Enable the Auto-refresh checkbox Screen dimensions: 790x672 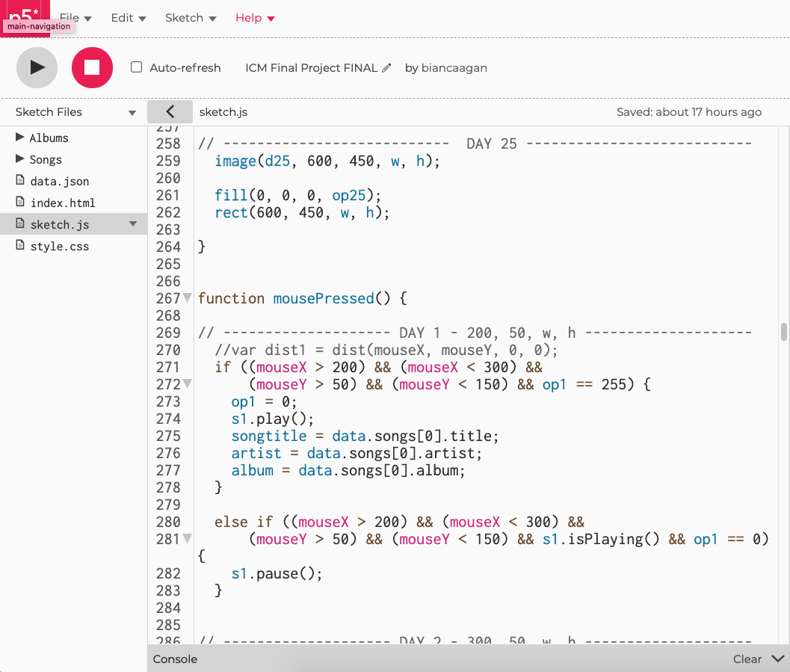click(x=136, y=67)
